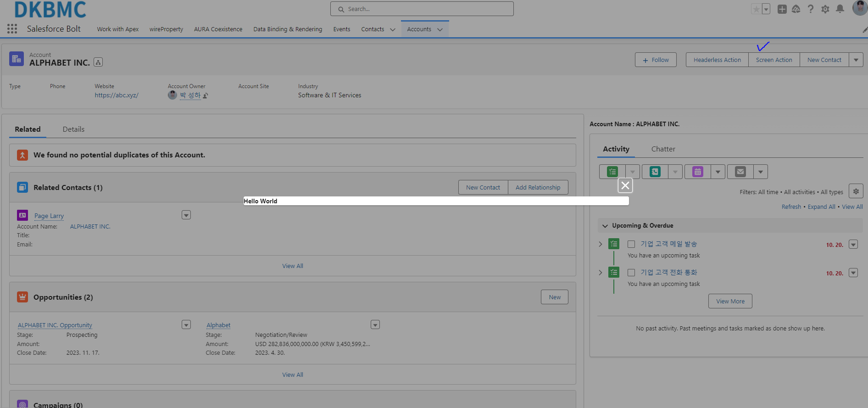Check the 기업 고객 전화 통화 task checkbox
Image resolution: width=868 pixels, height=408 pixels.
[631, 273]
